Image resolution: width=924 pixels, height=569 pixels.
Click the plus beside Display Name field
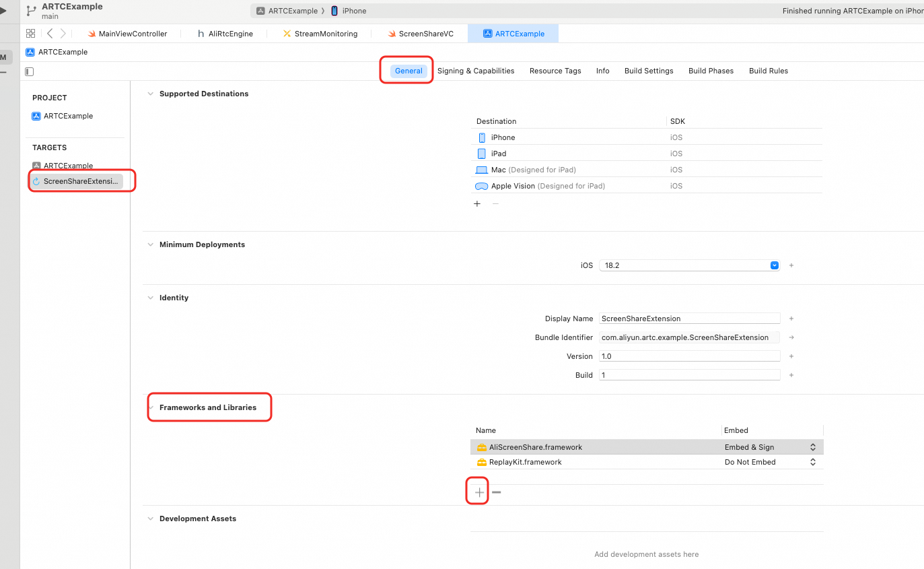click(x=791, y=319)
